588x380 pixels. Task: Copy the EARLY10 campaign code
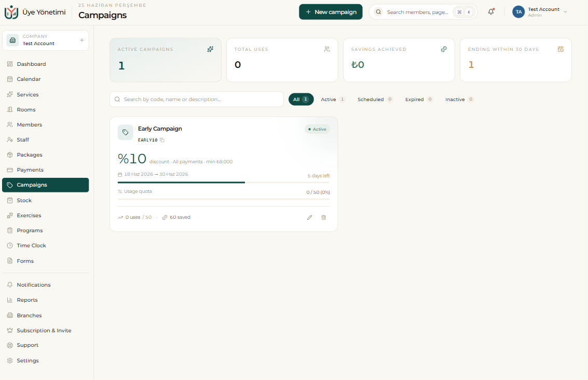pos(162,140)
